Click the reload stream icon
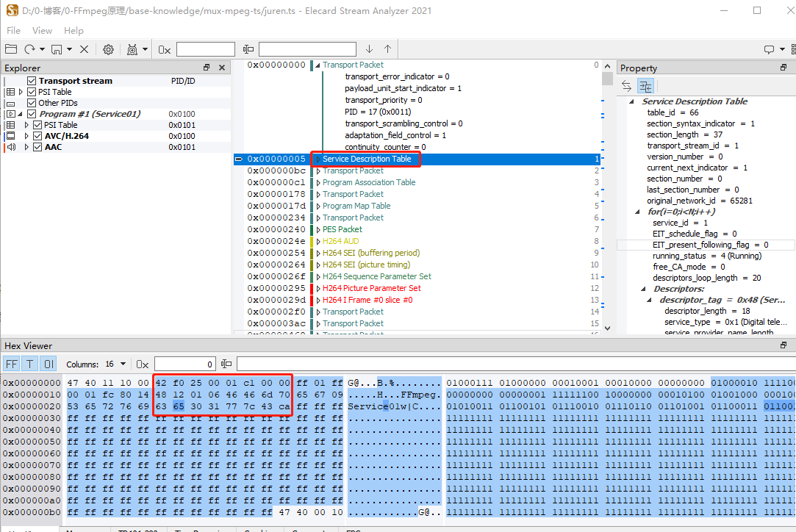The image size is (796, 532). point(30,49)
